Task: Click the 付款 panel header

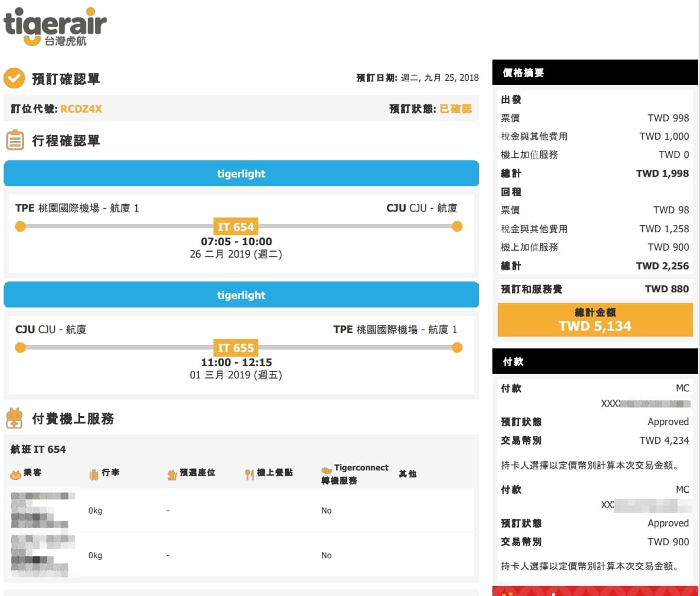Action: pyautogui.click(x=595, y=361)
